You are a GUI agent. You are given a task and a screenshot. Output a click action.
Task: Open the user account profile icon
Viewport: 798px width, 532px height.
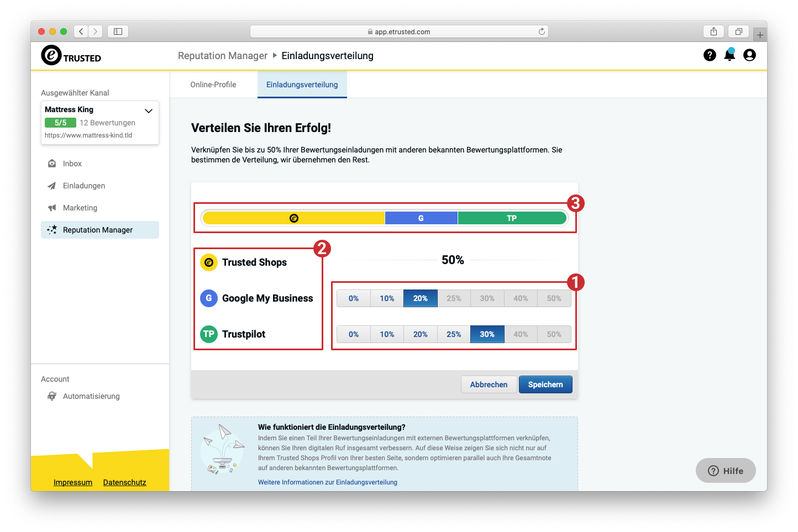[x=749, y=55]
